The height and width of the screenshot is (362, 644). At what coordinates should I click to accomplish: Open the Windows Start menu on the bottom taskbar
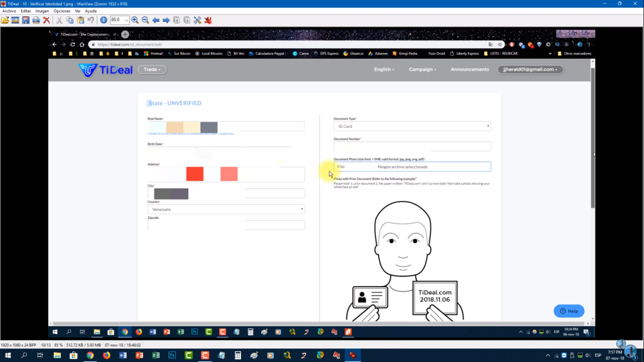(x=8, y=355)
